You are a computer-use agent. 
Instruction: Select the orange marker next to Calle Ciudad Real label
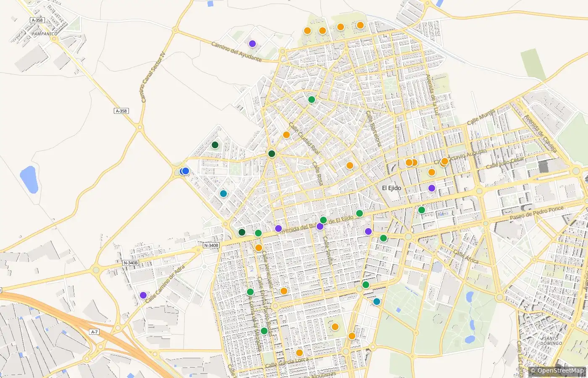[286, 135]
